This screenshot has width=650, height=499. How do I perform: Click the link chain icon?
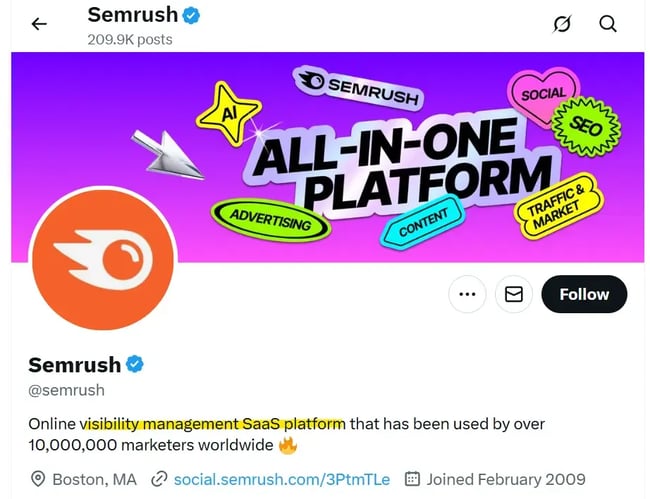[x=158, y=479]
